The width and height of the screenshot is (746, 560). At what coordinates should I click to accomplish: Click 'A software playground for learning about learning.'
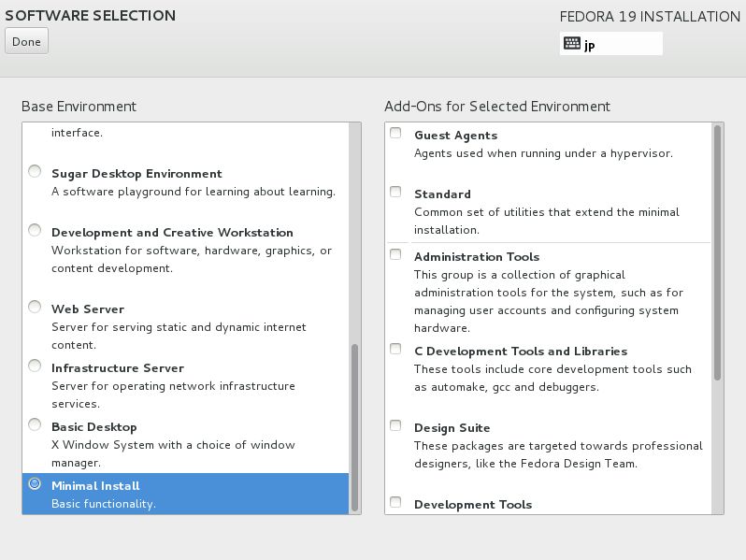click(194, 192)
